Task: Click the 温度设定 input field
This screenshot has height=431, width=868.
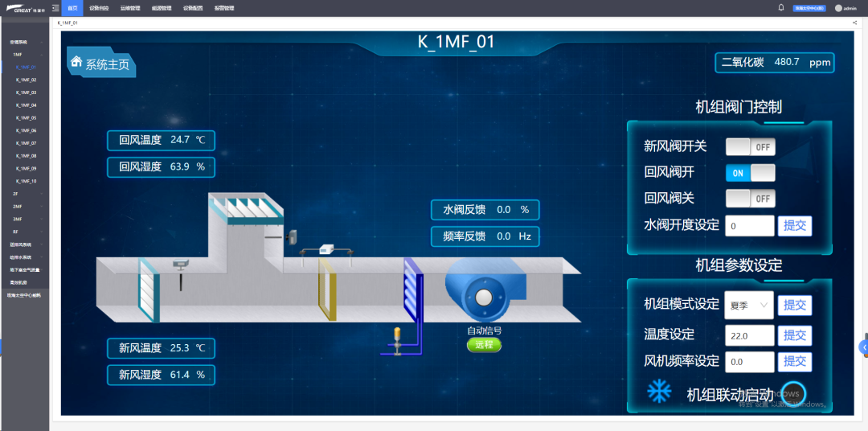Action: (749, 335)
